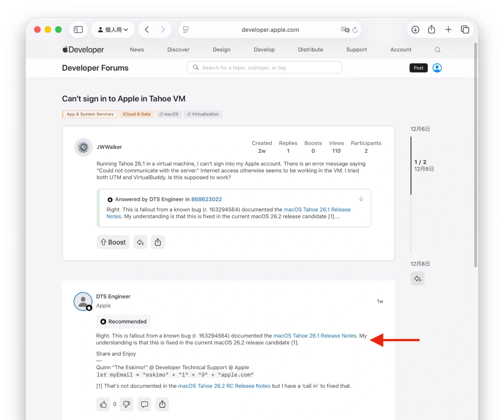Click the Apple Developer site search icon

(437, 50)
